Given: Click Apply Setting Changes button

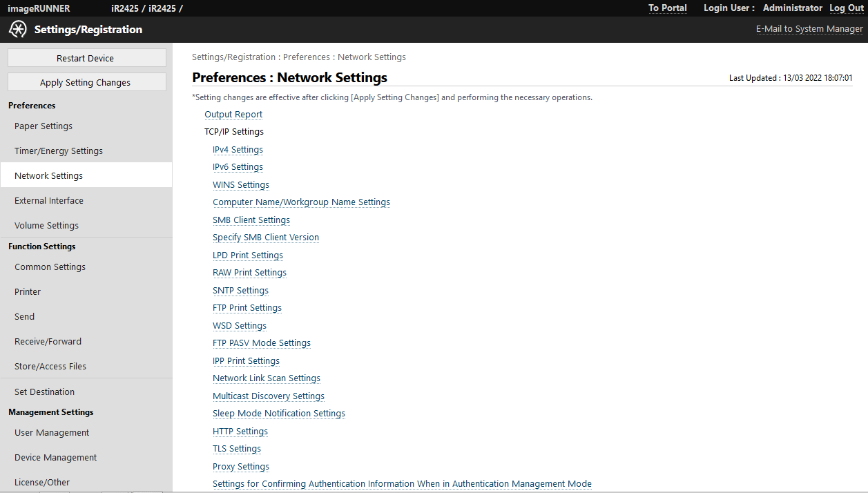Looking at the screenshot, I should (x=86, y=82).
